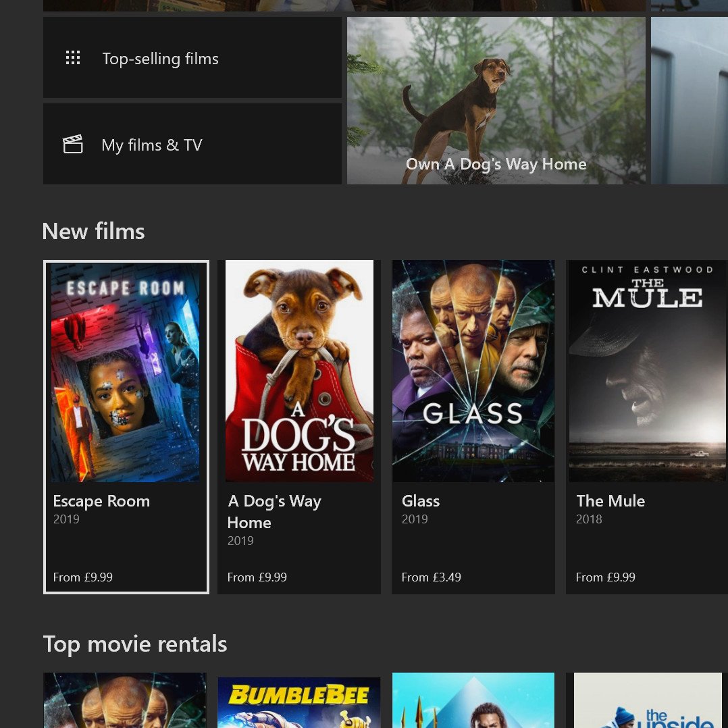Open My films & TV tile
The image size is (728, 728).
pos(192,144)
